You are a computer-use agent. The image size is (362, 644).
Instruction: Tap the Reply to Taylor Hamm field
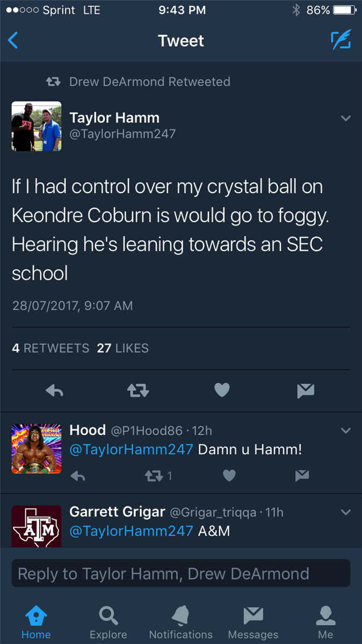[181, 574]
